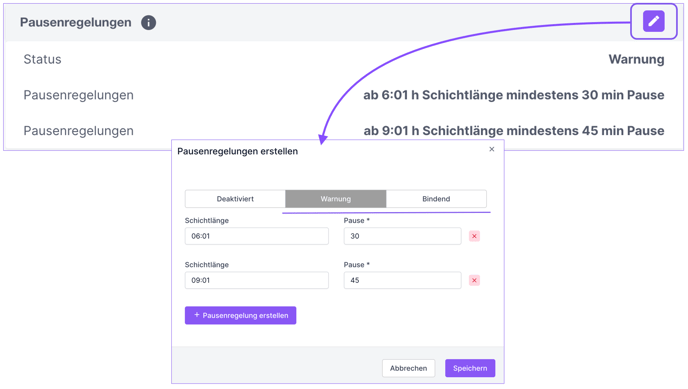Open the info icon beside Pausenregelungen
Image resolution: width=688 pixels, height=389 pixels.
coord(148,22)
